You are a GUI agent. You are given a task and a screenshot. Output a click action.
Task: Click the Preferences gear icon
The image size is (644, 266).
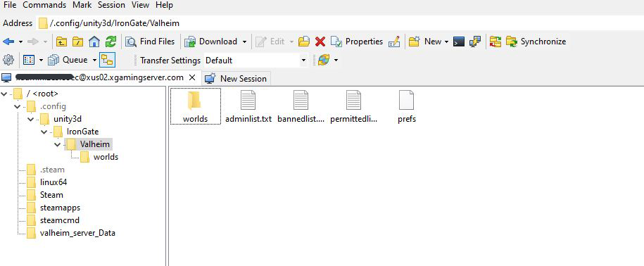point(8,60)
